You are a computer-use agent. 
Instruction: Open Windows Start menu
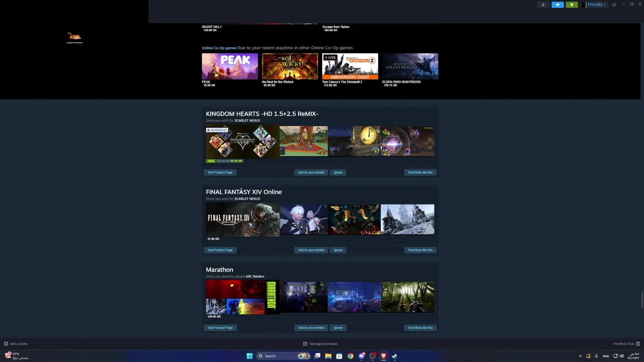(250, 356)
